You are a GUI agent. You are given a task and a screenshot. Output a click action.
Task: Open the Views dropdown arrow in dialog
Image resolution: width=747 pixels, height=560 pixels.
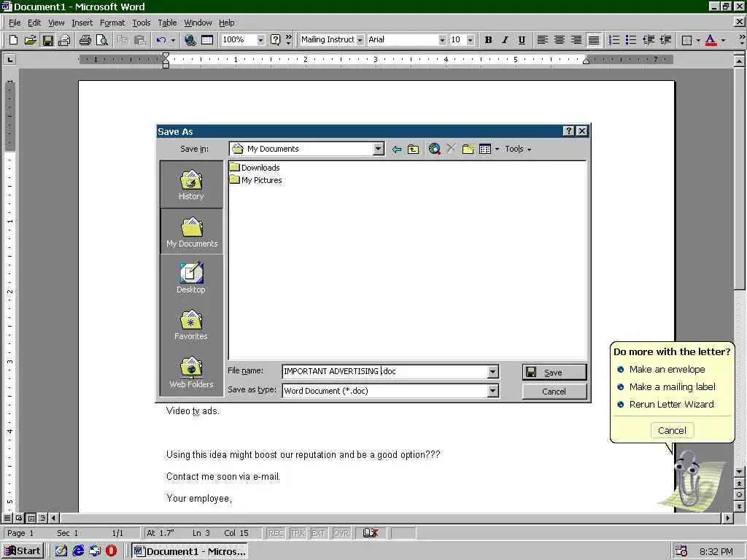[x=497, y=149]
